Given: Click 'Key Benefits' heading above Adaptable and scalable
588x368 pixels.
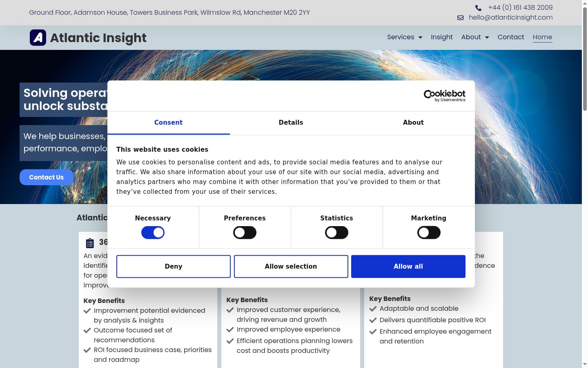Looking at the screenshot, I should click(x=390, y=299).
